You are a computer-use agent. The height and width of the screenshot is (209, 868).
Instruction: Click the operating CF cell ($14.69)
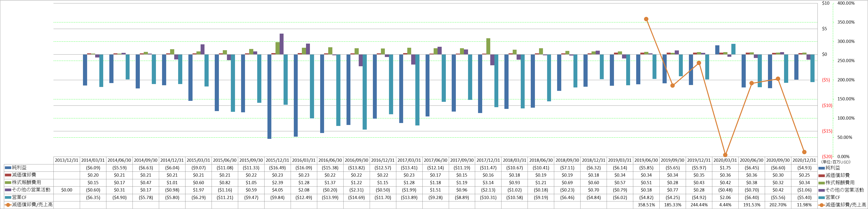(x=357, y=198)
